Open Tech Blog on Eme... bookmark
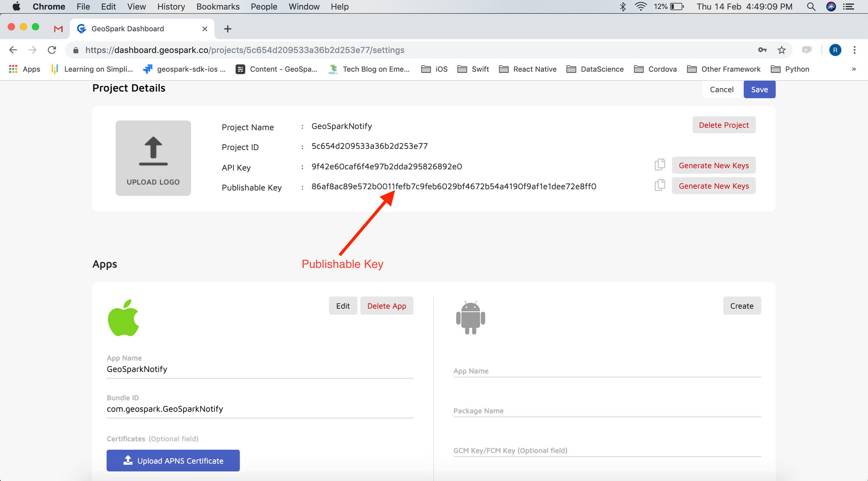The width and height of the screenshot is (868, 481). [x=369, y=69]
